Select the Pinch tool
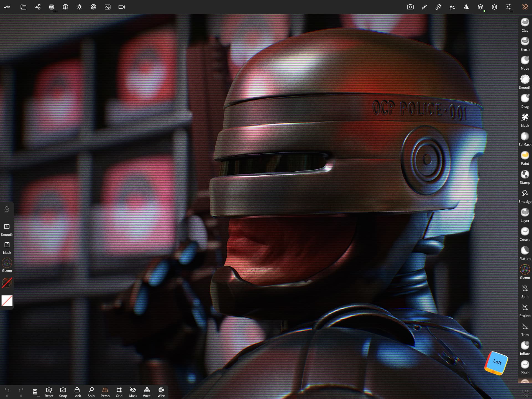 pyautogui.click(x=525, y=367)
